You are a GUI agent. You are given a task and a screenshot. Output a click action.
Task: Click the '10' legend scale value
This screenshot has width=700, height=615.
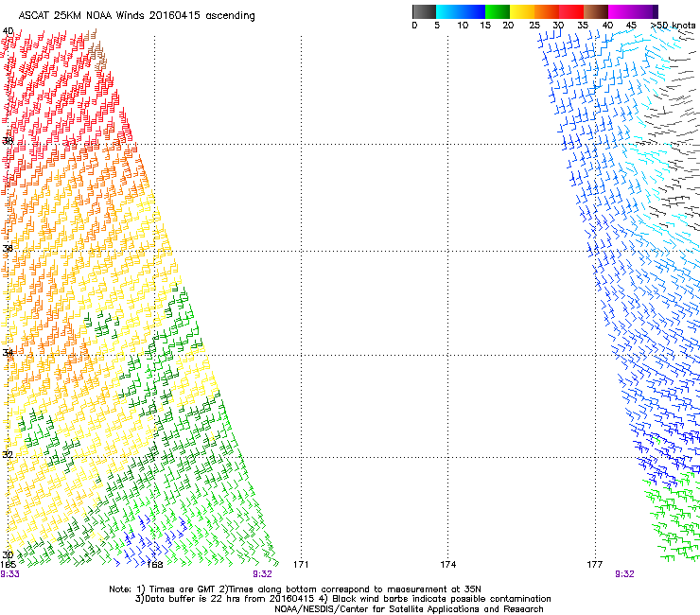click(x=463, y=26)
